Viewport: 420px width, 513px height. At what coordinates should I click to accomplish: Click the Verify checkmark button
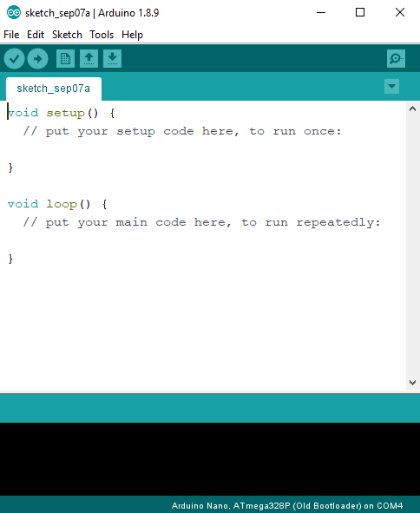coord(14,59)
